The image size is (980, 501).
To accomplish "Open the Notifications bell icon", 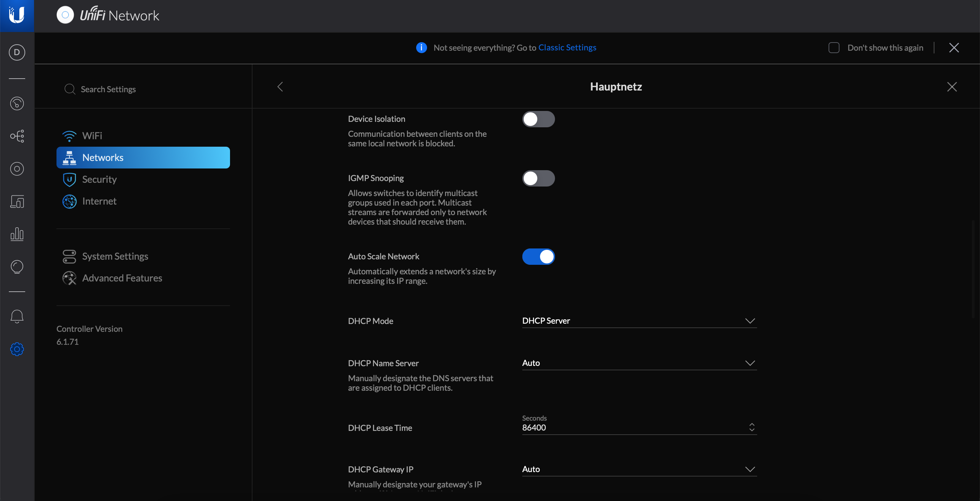I will (17, 316).
